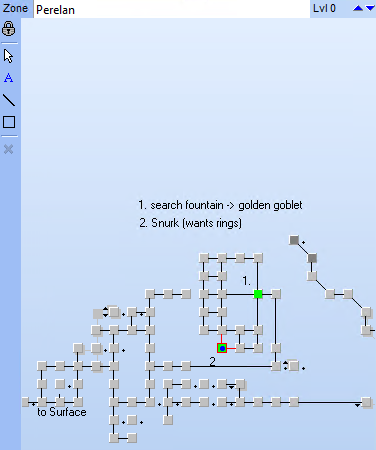Viewport: 376px width, 450px height.
Task: Click the 'search fountain -> golden goblet' note
Action: pyautogui.click(x=220, y=205)
